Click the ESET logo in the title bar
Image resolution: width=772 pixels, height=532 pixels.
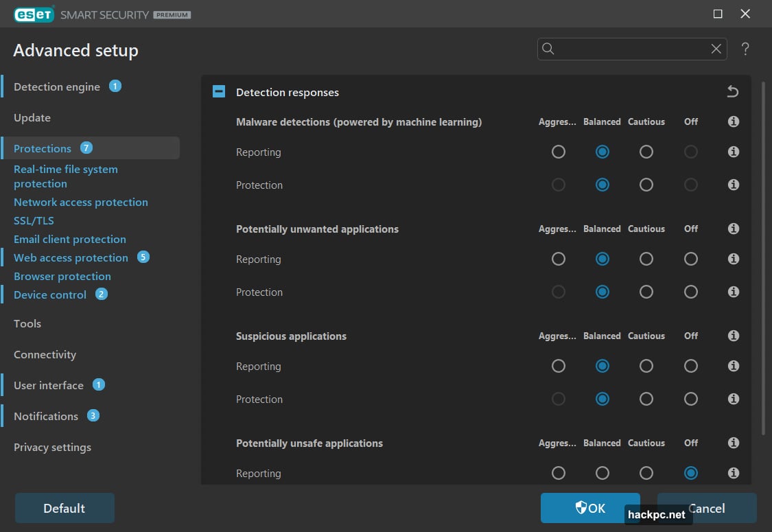click(33, 13)
